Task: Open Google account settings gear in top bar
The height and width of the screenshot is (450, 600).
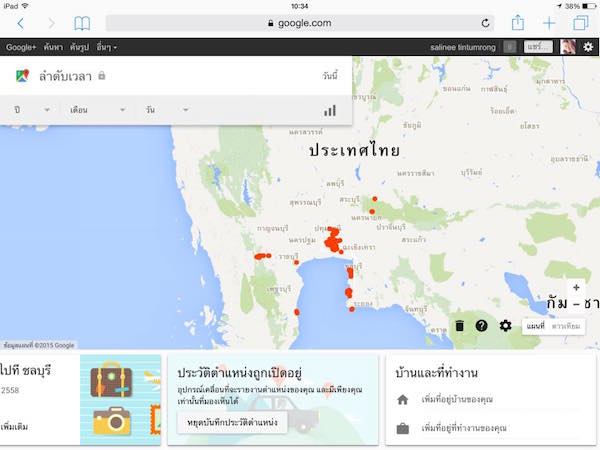Action: coord(587,47)
